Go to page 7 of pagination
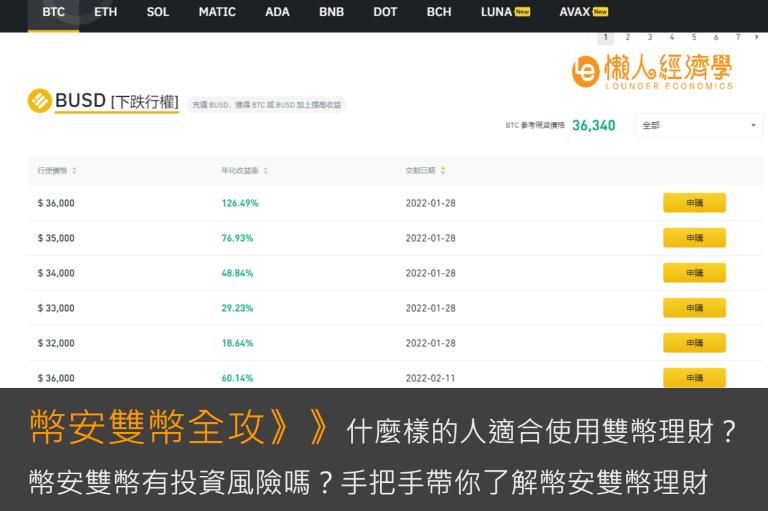 pos(738,37)
